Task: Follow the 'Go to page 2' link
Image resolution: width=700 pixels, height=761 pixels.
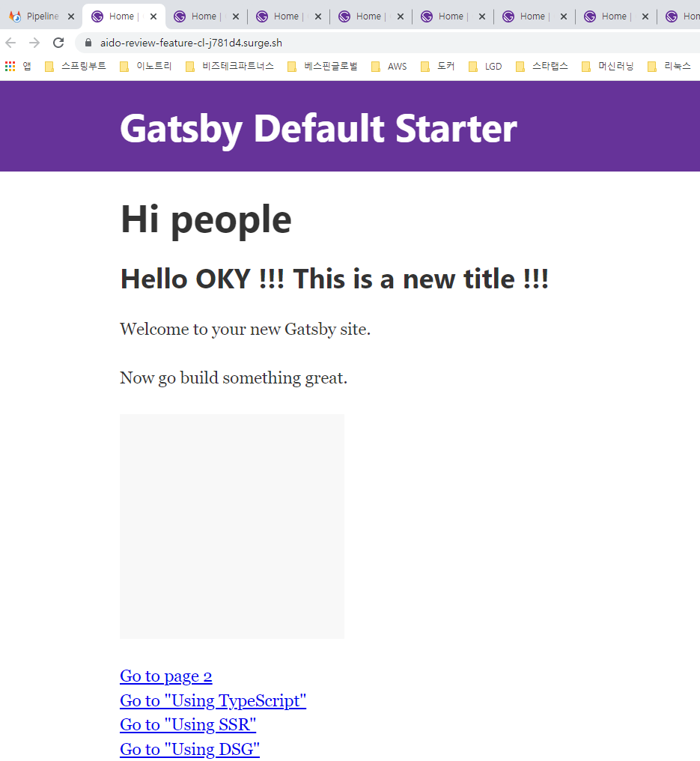Action: (166, 676)
